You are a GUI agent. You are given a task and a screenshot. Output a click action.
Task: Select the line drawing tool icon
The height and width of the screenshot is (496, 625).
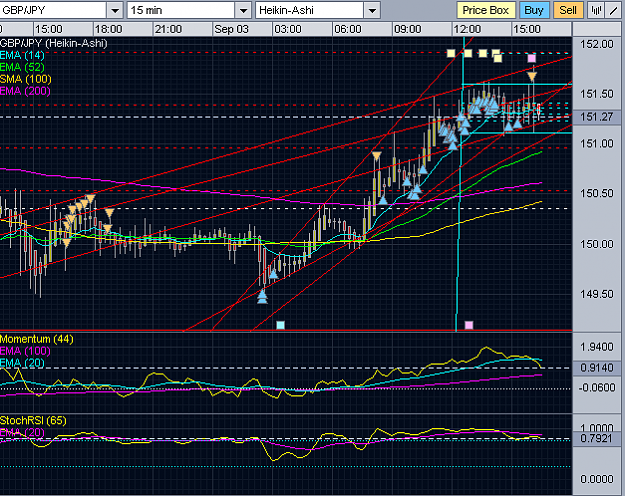[x=614, y=10]
